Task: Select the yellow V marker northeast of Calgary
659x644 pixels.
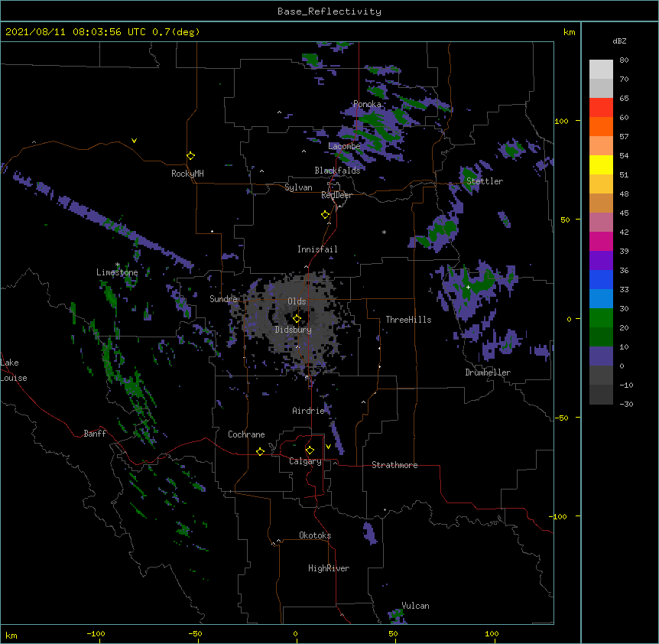Action: 328,447
